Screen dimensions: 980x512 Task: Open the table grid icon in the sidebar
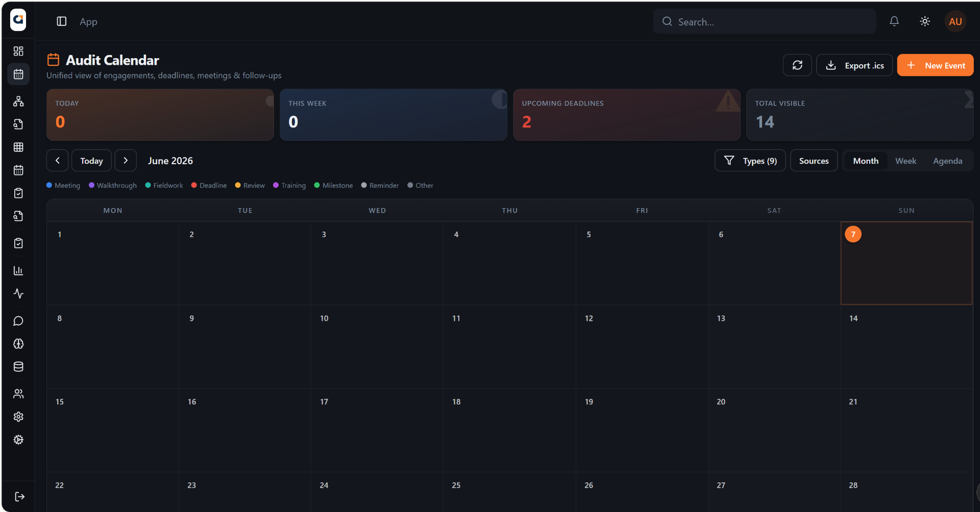18,147
